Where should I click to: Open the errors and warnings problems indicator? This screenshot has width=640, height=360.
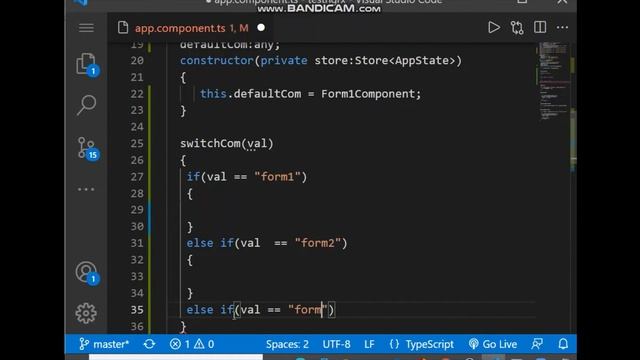[x=192, y=344]
